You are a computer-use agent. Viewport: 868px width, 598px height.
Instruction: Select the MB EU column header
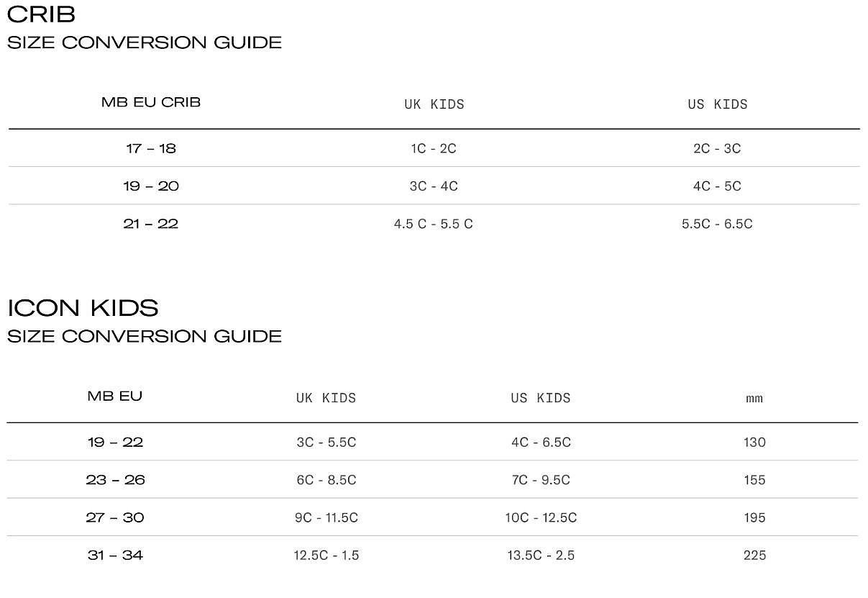115,396
